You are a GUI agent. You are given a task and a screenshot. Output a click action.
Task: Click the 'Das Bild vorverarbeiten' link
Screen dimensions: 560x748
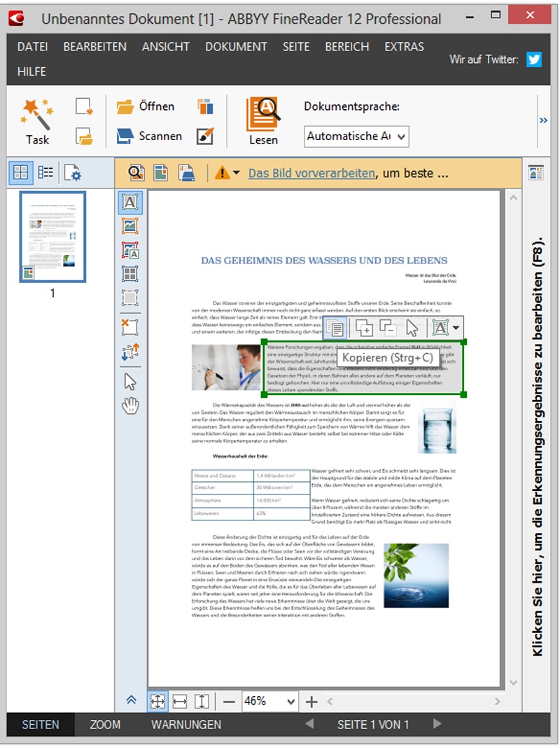click(311, 173)
